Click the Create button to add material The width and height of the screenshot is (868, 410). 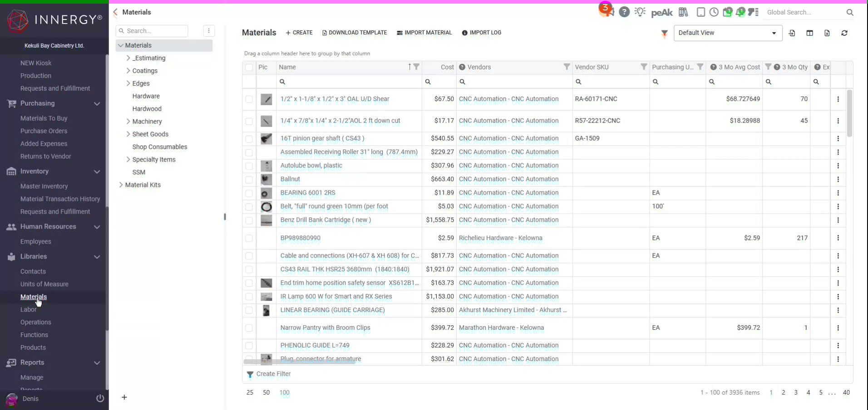click(299, 32)
